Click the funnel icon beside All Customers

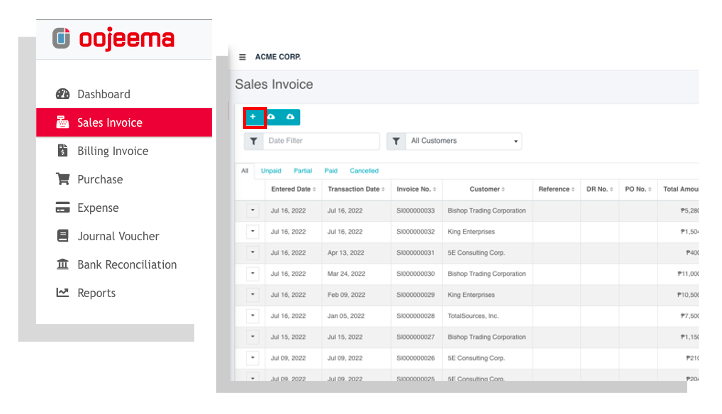(x=396, y=141)
